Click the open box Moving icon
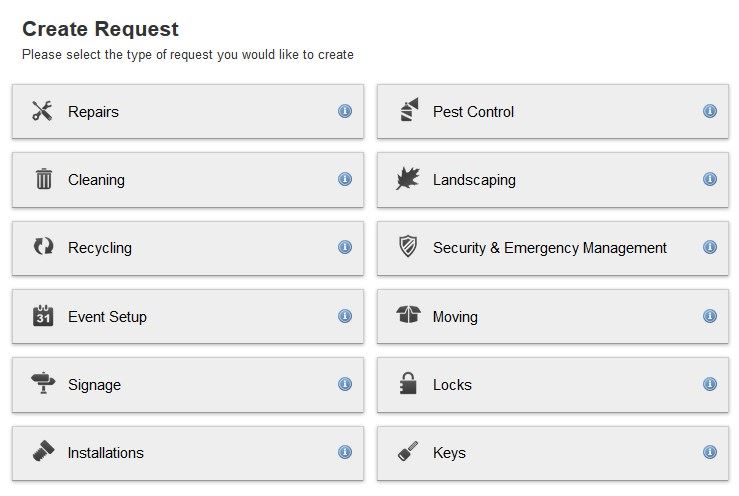The height and width of the screenshot is (496, 739). point(407,316)
